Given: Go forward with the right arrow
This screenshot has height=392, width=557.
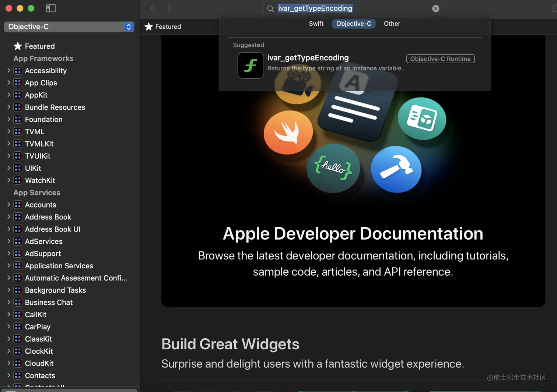Looking at the screenshot, I should click(x=169, y=8).
